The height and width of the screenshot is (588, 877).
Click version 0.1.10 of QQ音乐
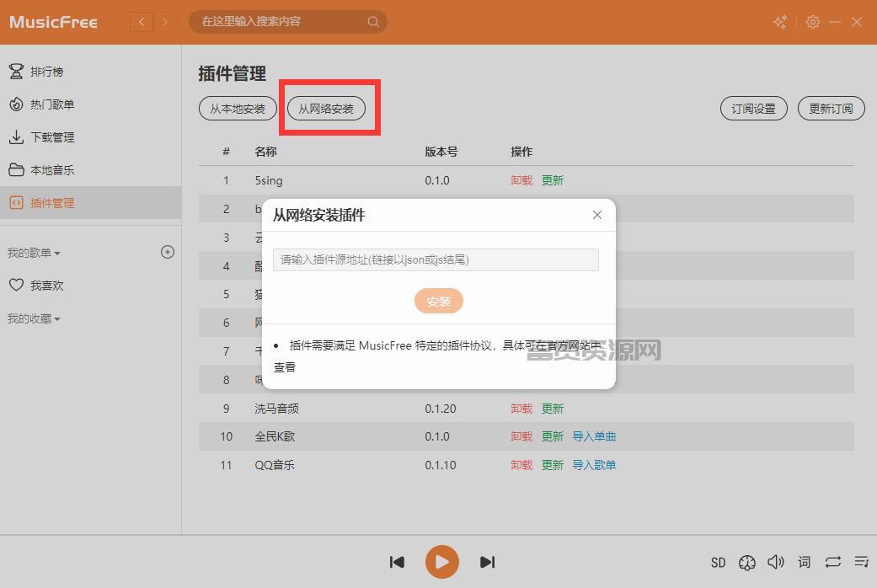point(440,465)
